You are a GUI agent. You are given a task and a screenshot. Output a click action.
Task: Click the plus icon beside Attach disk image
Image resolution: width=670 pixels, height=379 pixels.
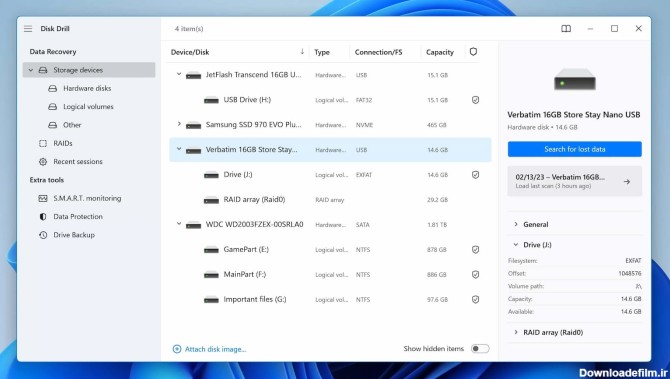pyautogui.click(x=177, y=349)
